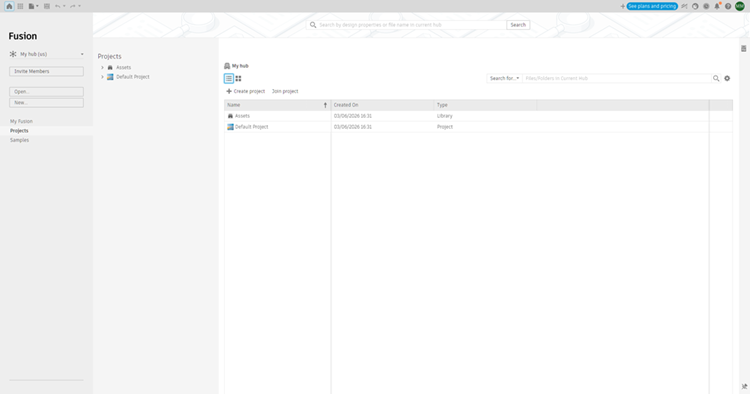Viewport: 750px width, 394px height.
Task: Open the Undo history dropdown arrow
Action: (x=64, y=6)
